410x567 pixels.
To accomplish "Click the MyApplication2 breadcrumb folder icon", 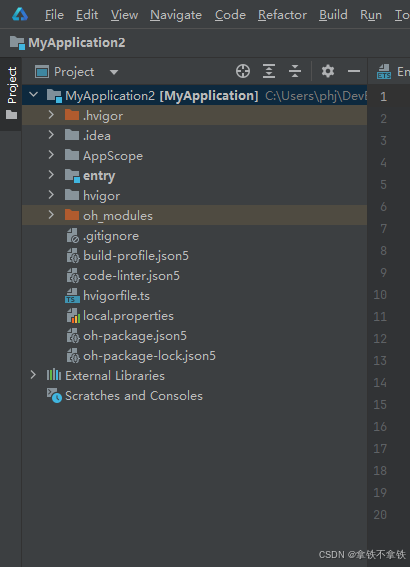I will click(x=17, y=43).
